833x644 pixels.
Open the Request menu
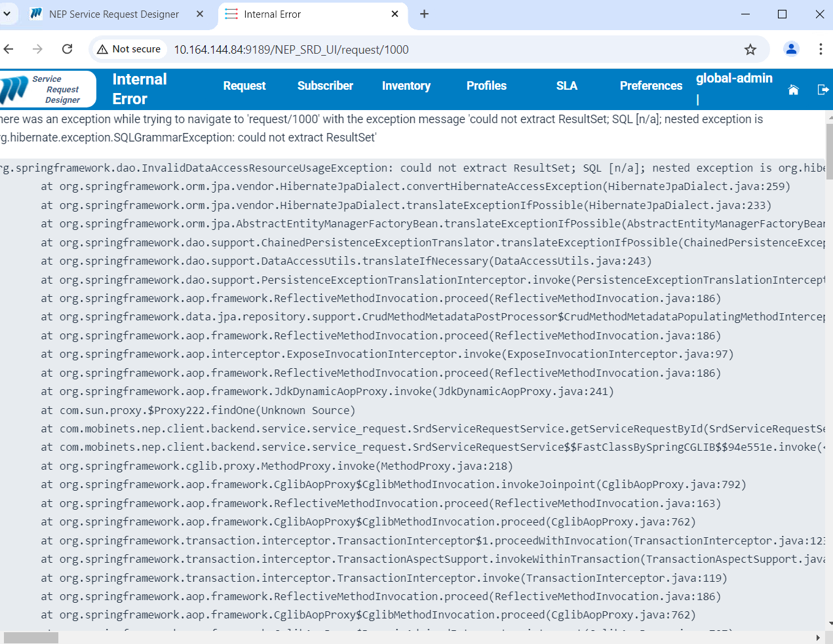tap(244, 86)
